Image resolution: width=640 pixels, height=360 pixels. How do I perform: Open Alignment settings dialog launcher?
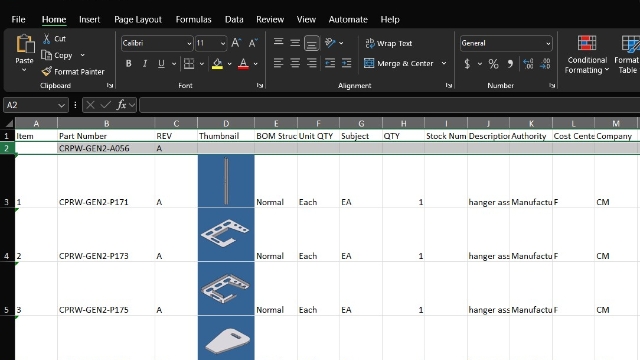(x=449, y=85)
